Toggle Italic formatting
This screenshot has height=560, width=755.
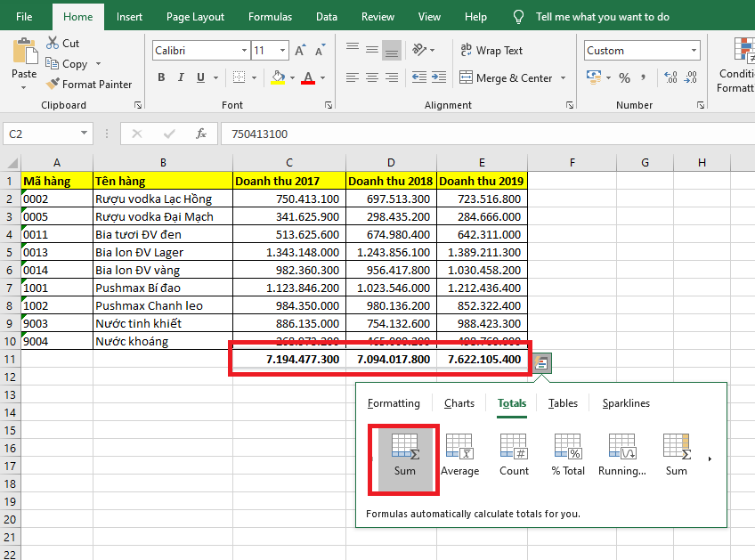(183, 78)
